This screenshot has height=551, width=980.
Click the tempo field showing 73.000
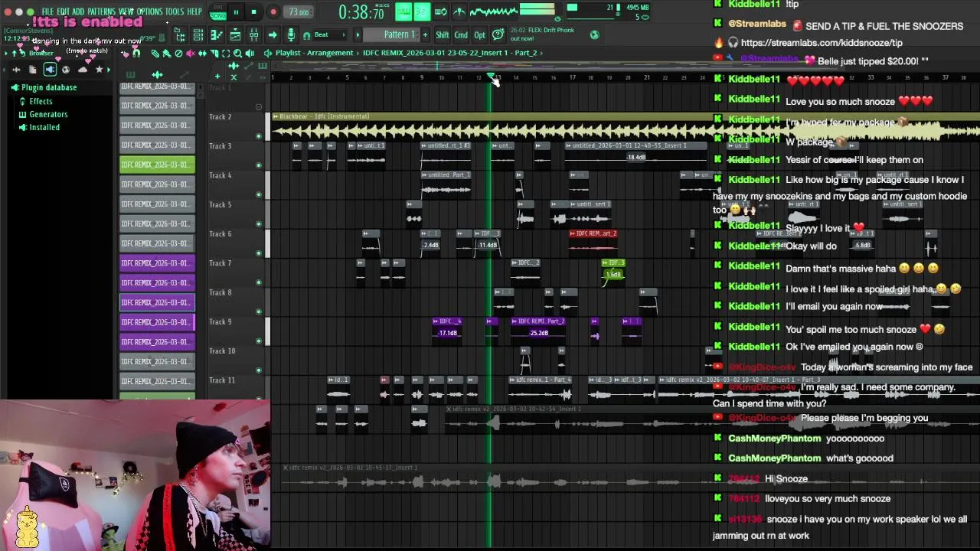[299, 12]
